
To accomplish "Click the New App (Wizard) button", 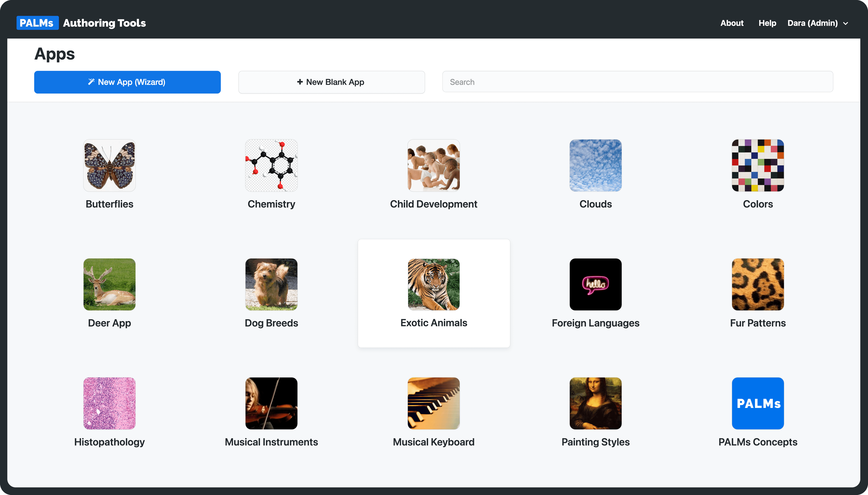I will 127,82.
